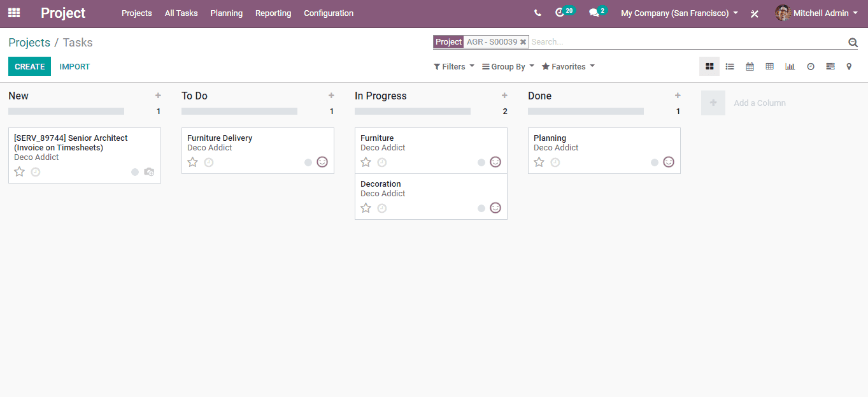Click the debug tools icon

755,13
